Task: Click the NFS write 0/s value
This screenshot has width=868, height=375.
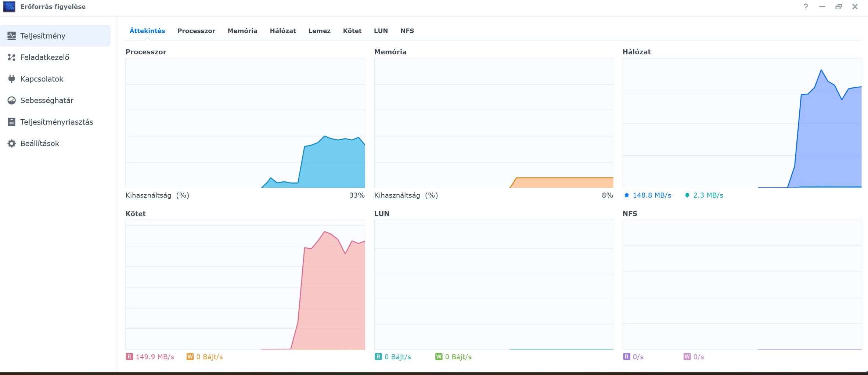Action: pyautogui.click(x=699, y=357)
